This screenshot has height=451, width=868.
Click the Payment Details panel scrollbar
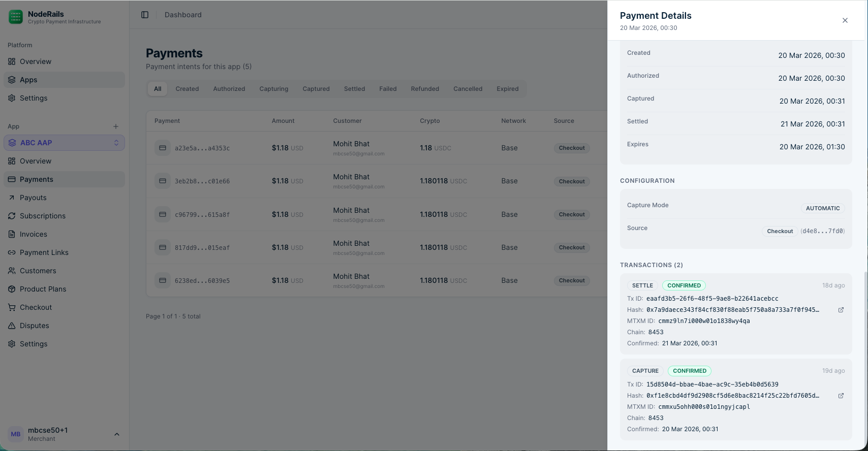(x=865, y=356)
